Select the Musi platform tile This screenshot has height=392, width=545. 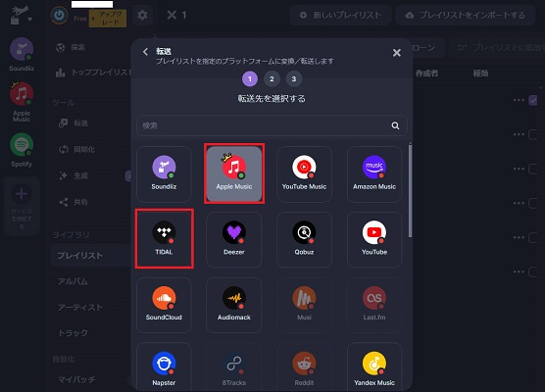click(304, 305)
